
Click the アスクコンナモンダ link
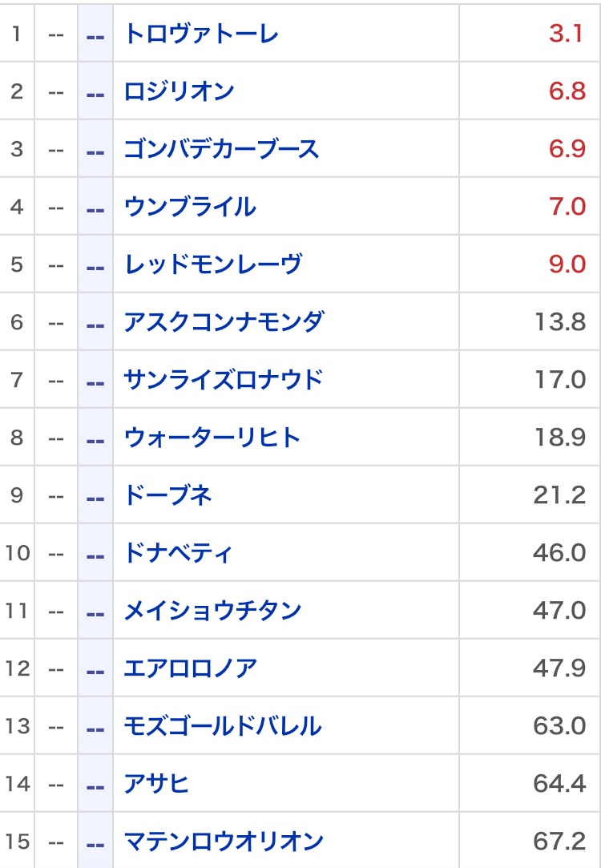tap(224, 322)
